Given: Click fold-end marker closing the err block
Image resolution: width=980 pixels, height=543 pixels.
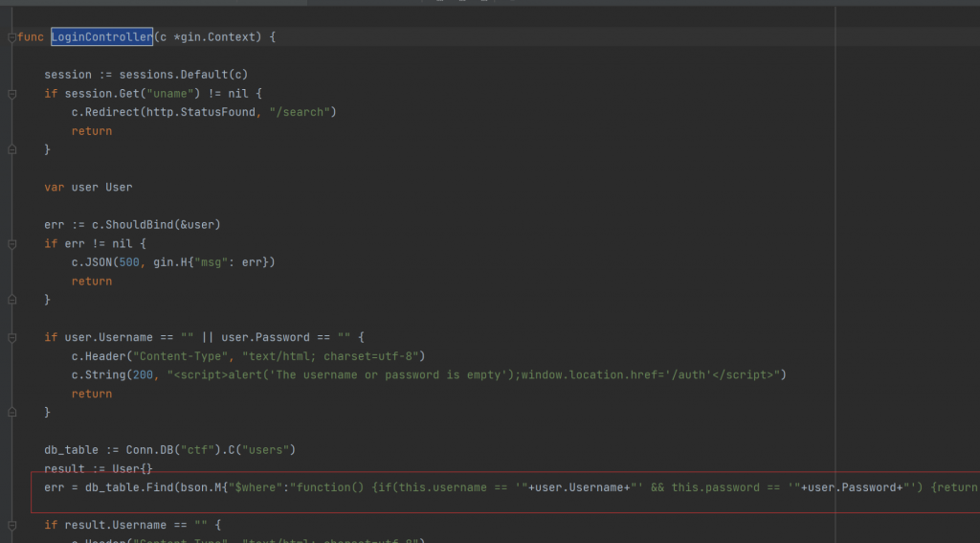Looking at the screenshot, I should 11,300.
